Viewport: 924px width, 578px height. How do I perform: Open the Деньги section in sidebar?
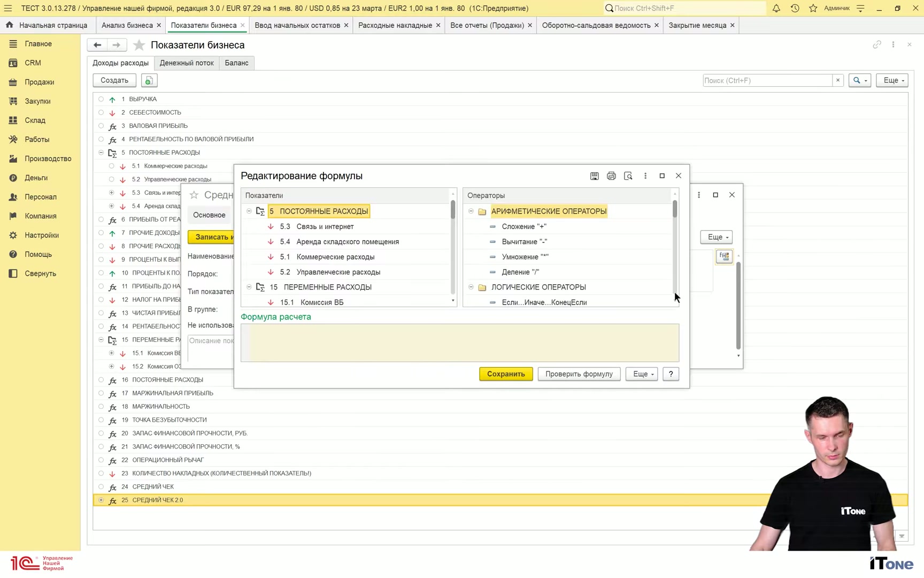tap(36, 178)
